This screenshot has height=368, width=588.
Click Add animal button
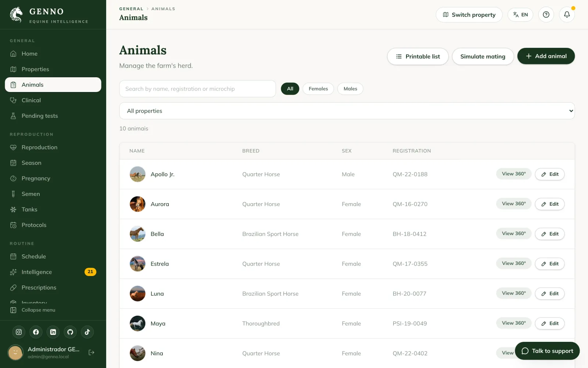(x=546, y=56)
